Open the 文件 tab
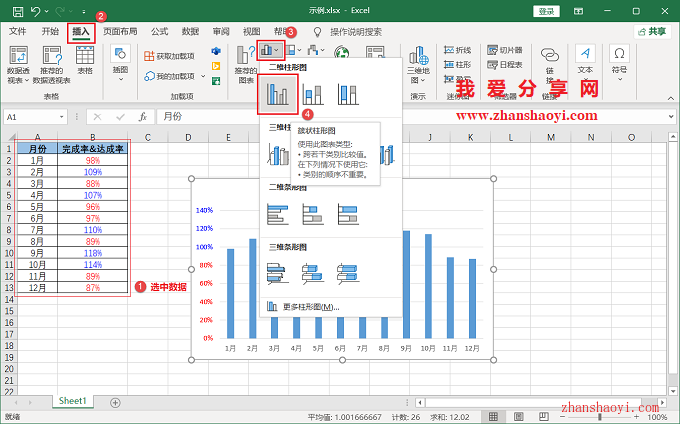 click(x=18, y=31)
